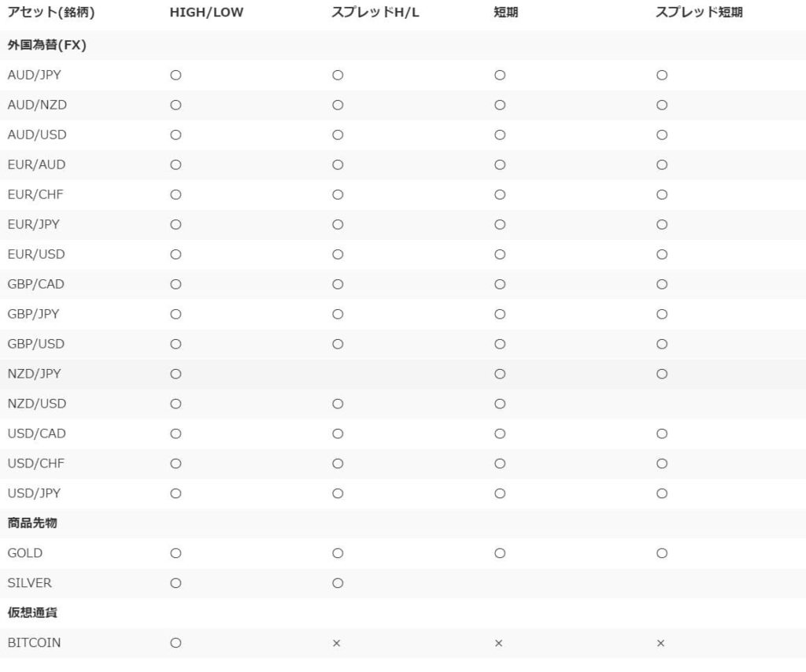Click the HIGH/LOW circle for SILVER
Viewport: 806px width, 672px height.
coord(176,583)
